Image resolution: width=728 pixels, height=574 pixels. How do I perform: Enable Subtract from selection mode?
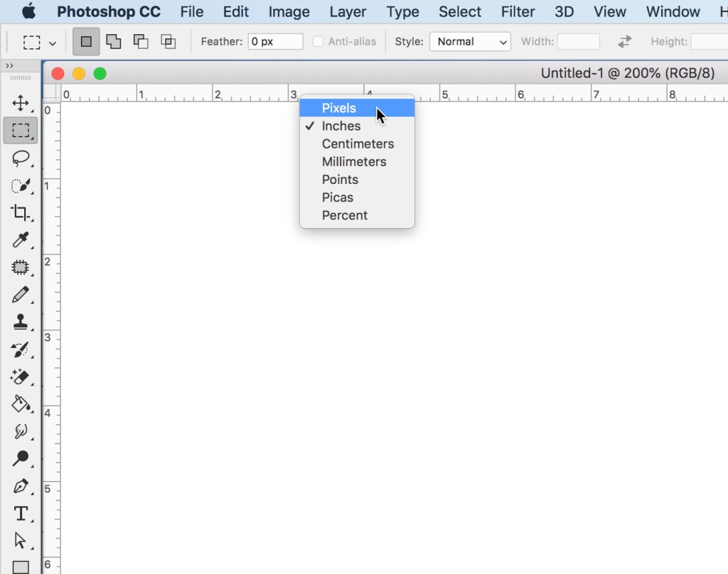pos(141,41)
